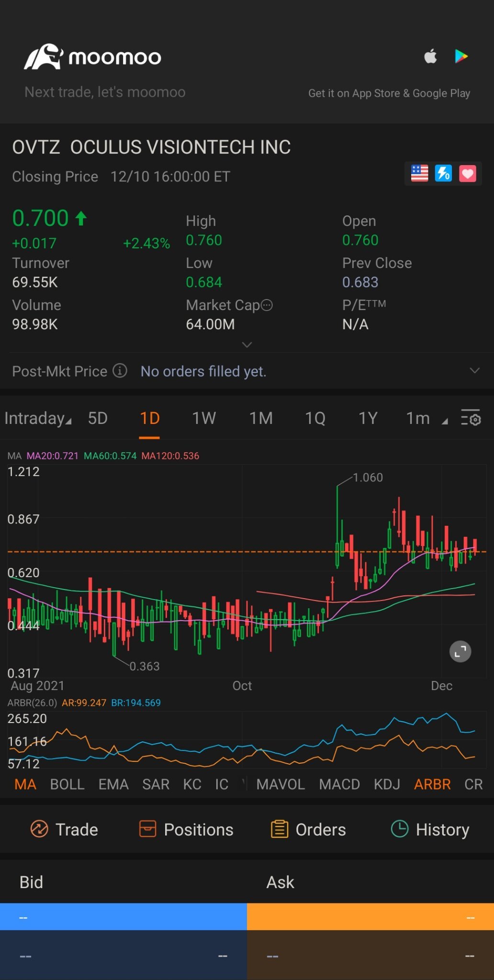Enable SAR indicator
The height and width of the screenshot is (980, 494).
point(156,784)
